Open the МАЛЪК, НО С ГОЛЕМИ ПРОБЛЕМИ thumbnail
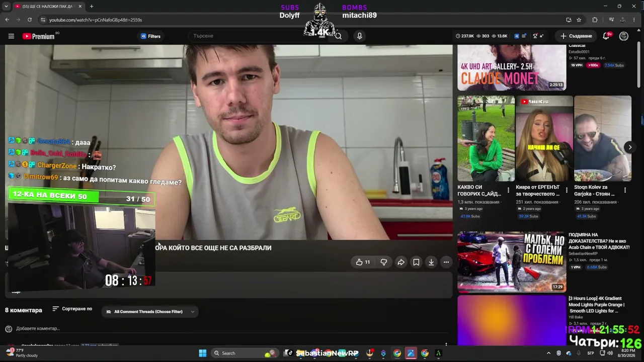 pos(512,262)
